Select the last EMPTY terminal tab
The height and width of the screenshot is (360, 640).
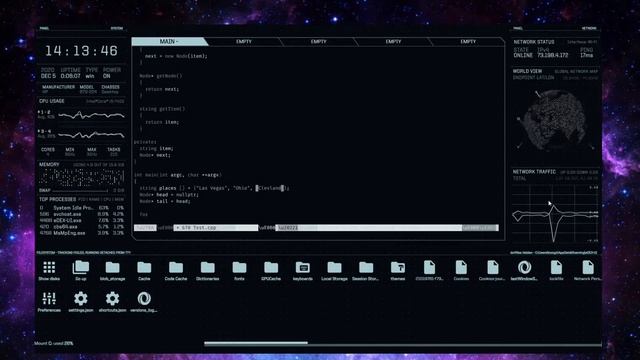pyautogui.click(x=468, y=42)
